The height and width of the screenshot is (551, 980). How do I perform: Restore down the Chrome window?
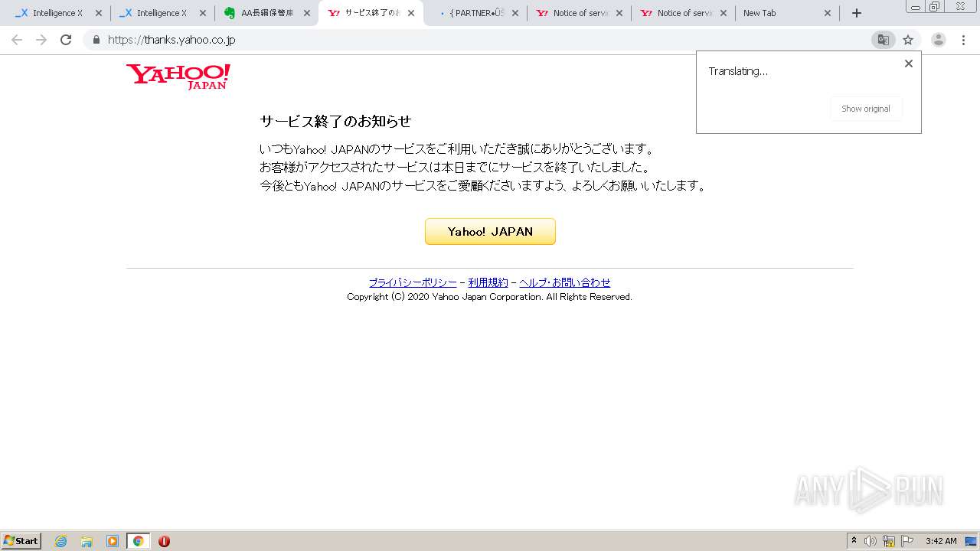(935, 6)
